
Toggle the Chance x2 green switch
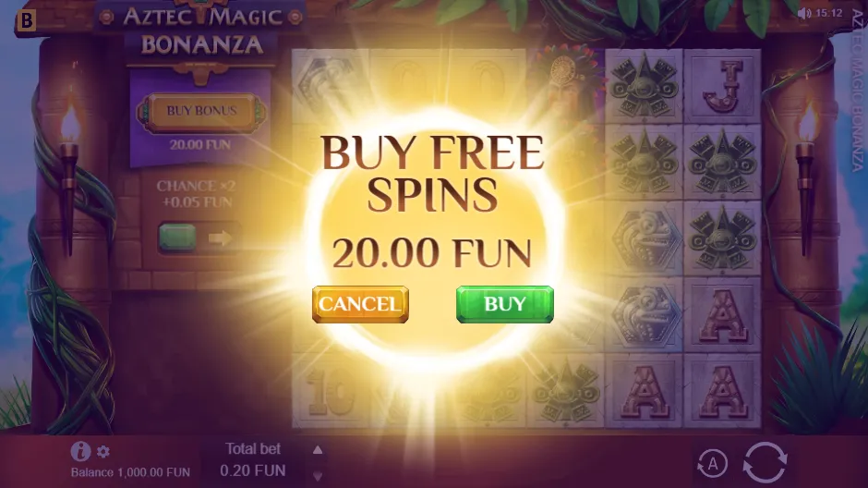pyautogui.click(x=177, y=238)
